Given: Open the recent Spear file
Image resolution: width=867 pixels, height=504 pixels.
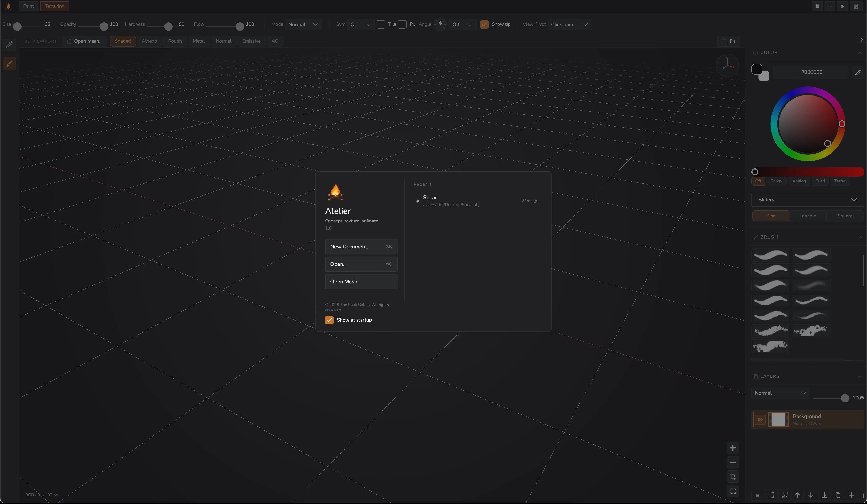Looking at the screenshot, I should 478,201.
